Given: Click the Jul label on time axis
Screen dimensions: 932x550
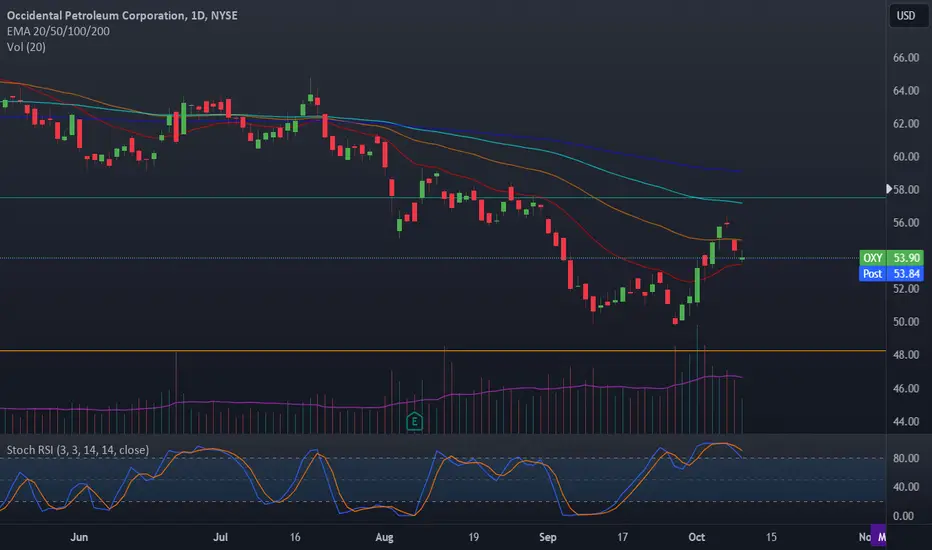Looking at the screenshot, I should pyautogui.click(x=221, y=537).
